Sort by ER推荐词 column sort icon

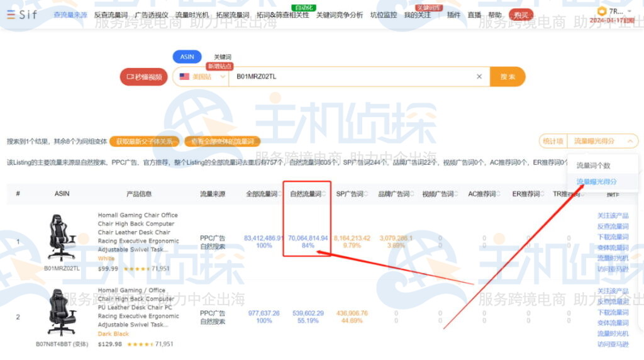tap(542, 194)
